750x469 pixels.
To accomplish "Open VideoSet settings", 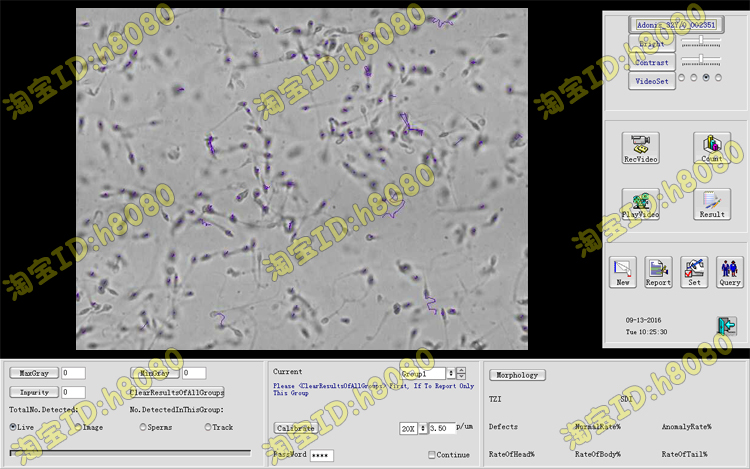I will point(651,81).
